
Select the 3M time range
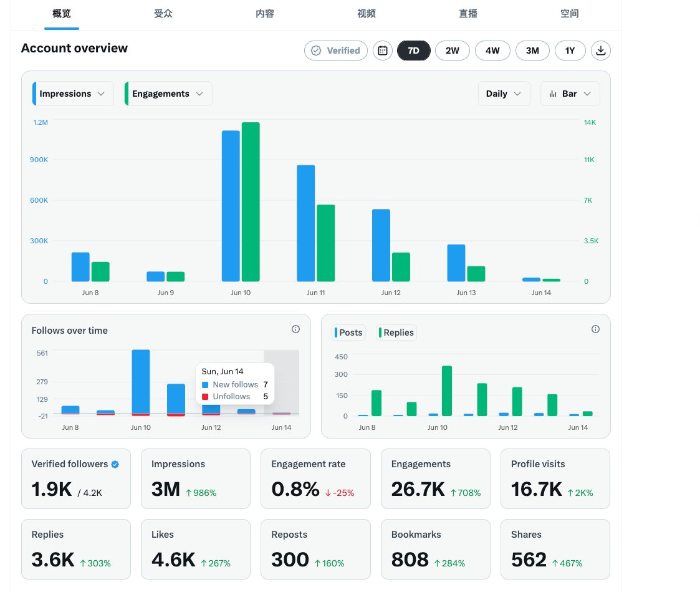(x=532, y=51)
